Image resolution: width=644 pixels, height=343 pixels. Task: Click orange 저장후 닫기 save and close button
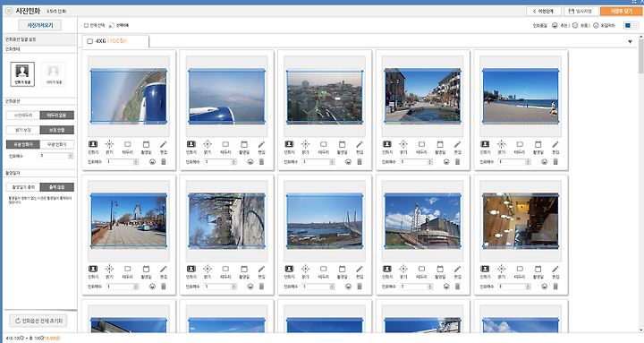coord(621,11)
